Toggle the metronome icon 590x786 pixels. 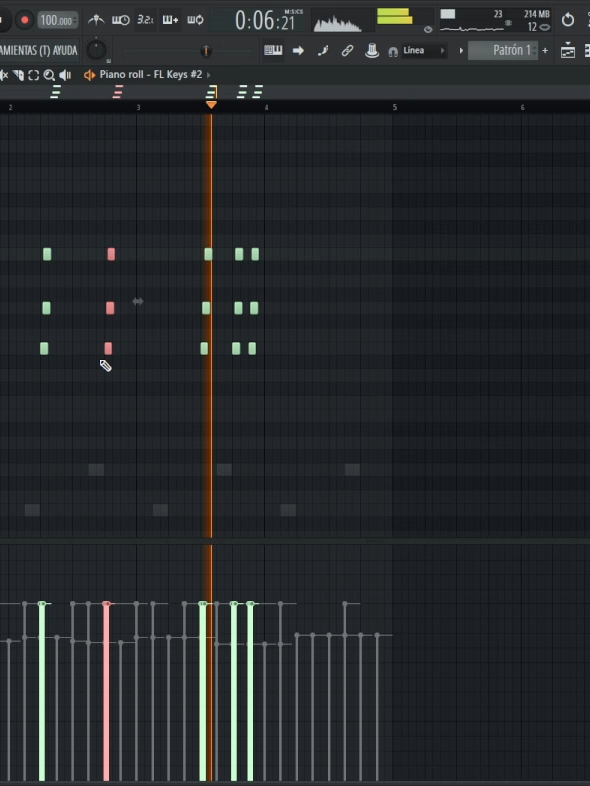tap(96, 20)
